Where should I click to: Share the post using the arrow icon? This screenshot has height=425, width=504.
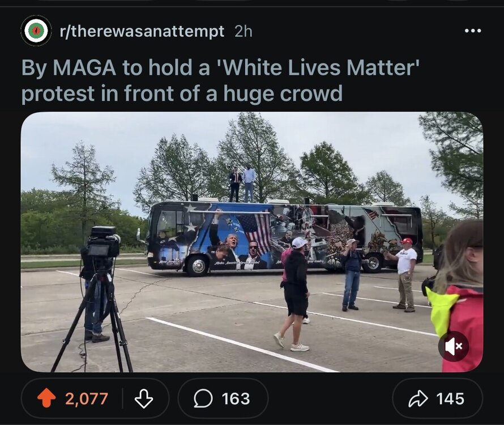[x=417, y=398]
